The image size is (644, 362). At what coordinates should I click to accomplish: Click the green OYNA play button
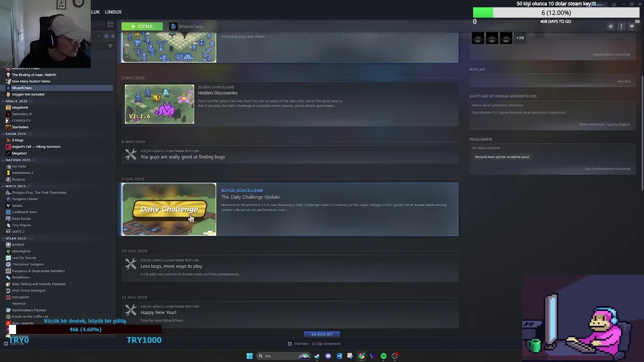142,26
